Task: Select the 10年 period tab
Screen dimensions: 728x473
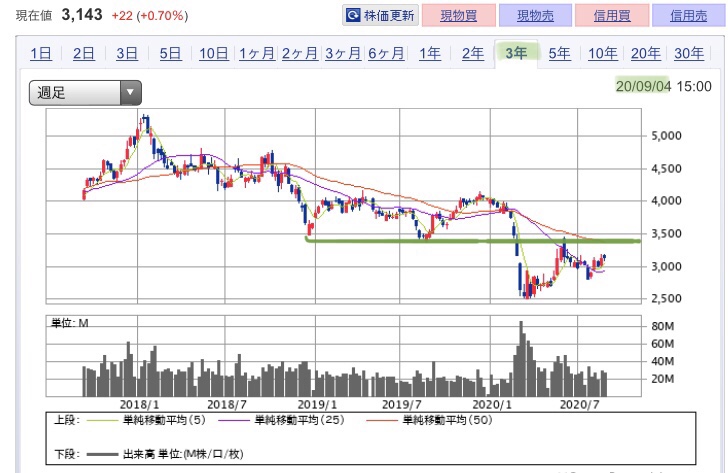Action: [603, 53]
